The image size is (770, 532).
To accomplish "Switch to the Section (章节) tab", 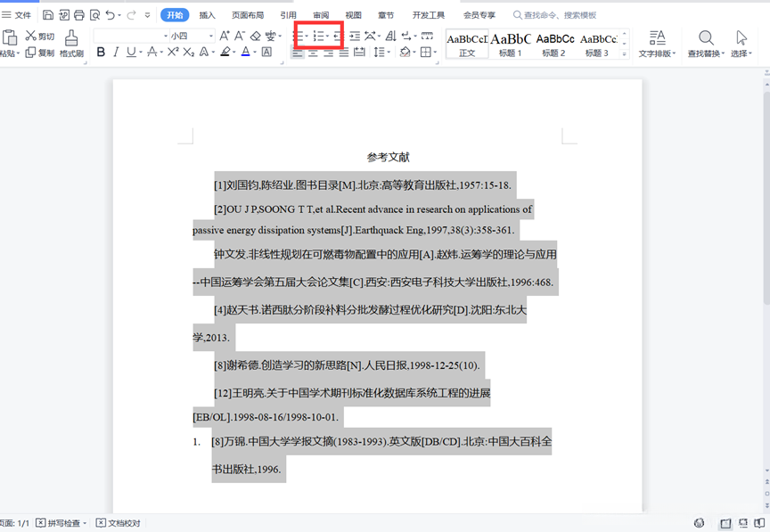I will tap(386, 15).
